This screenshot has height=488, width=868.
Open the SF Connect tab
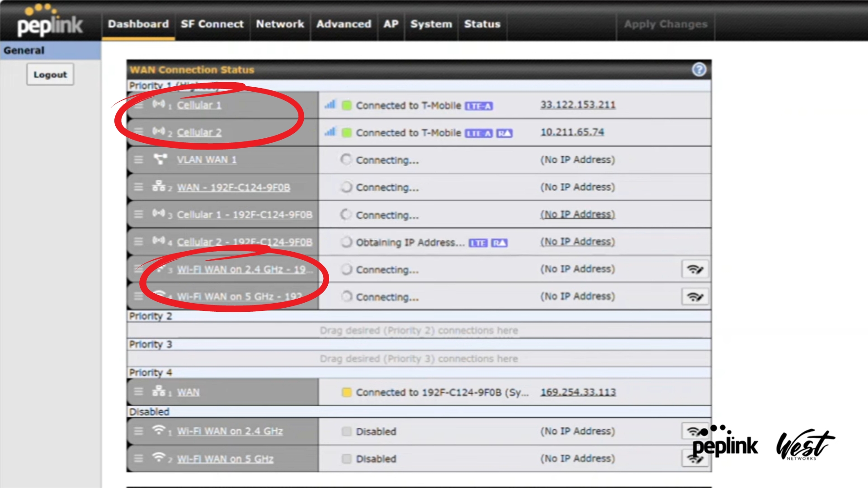pos(212,24)
